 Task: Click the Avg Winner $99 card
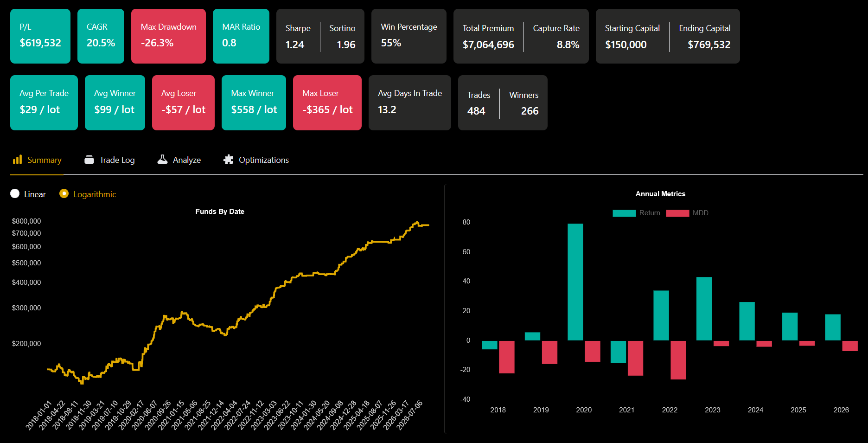pos(115,103)
